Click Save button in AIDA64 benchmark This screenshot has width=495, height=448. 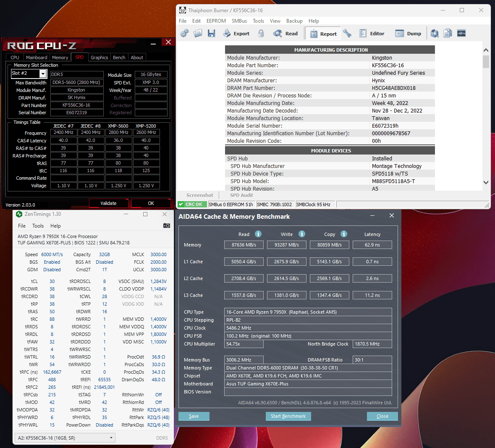(x=194, y=416)
